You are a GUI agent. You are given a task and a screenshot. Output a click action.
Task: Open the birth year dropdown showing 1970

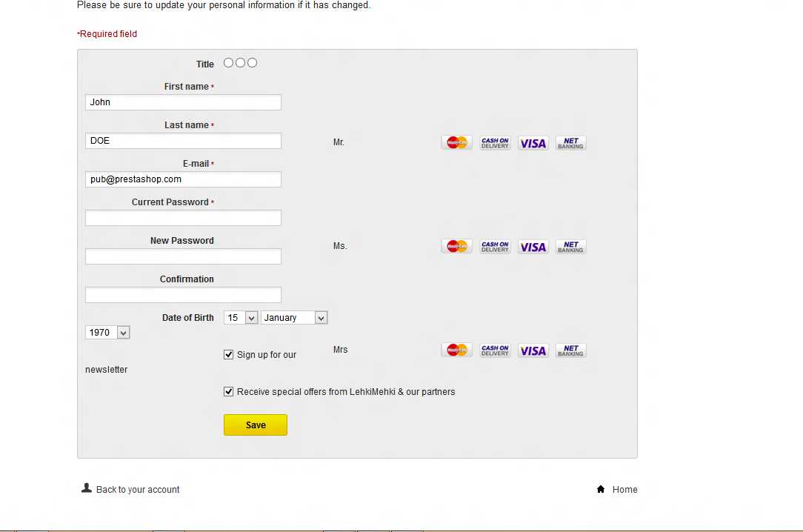[x=107, y=332]
